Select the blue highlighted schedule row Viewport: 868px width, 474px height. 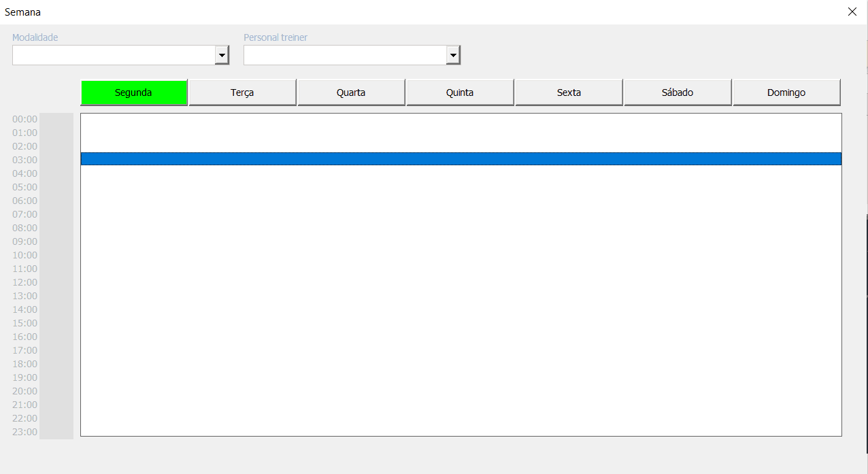(461, 158)
